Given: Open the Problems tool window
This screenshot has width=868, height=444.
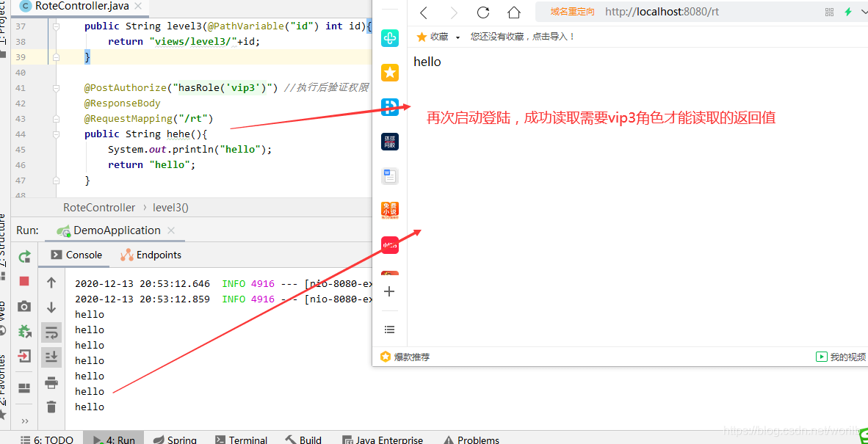Looking at the screenshot, I should point(471,440).
